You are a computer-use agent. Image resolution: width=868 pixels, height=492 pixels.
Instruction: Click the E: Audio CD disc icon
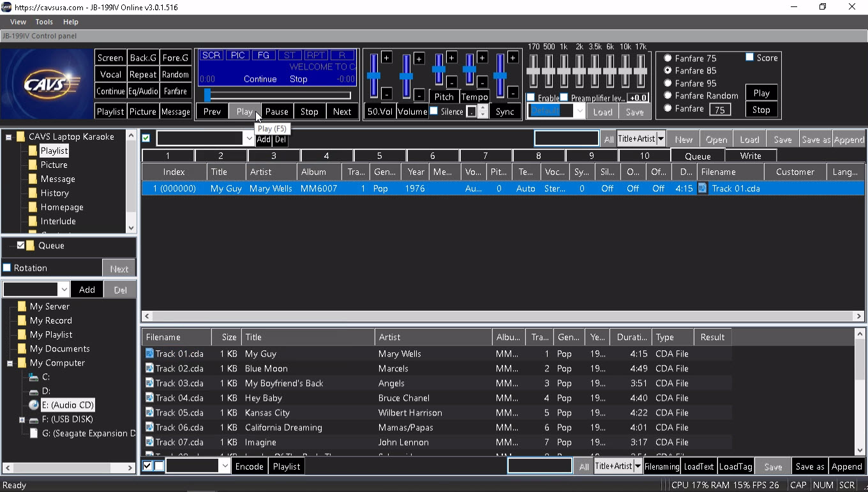(x=34, y=405)
